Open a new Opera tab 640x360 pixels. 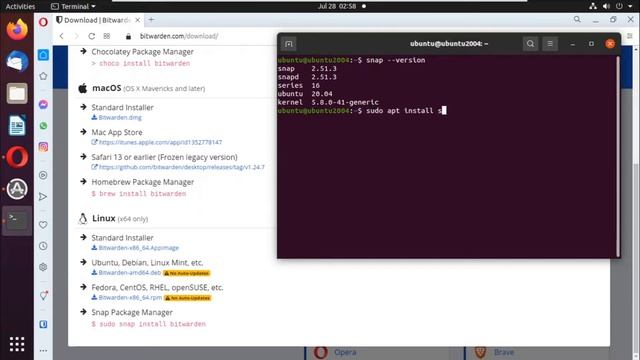coord(151,20)
